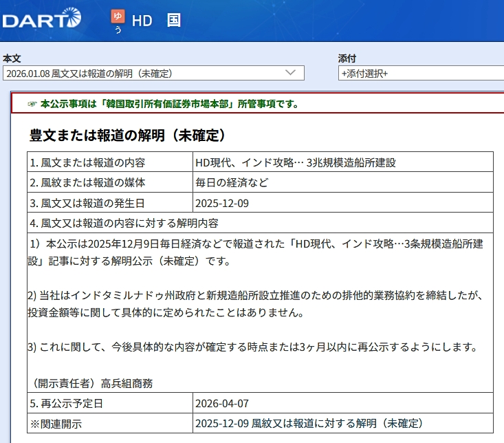The width and height of the screenshot is (504, 443).
Task: Click the 毎日の経済など media cell
Action: (230, 182)
